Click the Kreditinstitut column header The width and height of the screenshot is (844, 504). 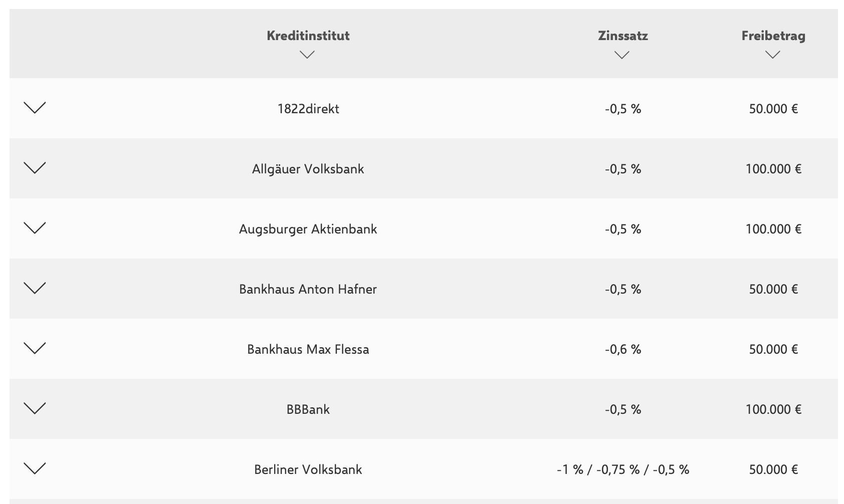tap(308, 36)
